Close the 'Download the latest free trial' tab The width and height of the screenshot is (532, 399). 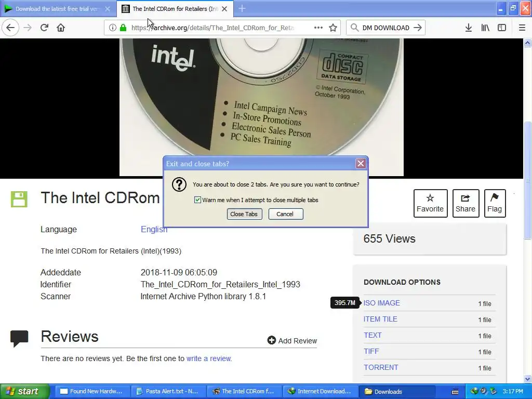(108, 9)
